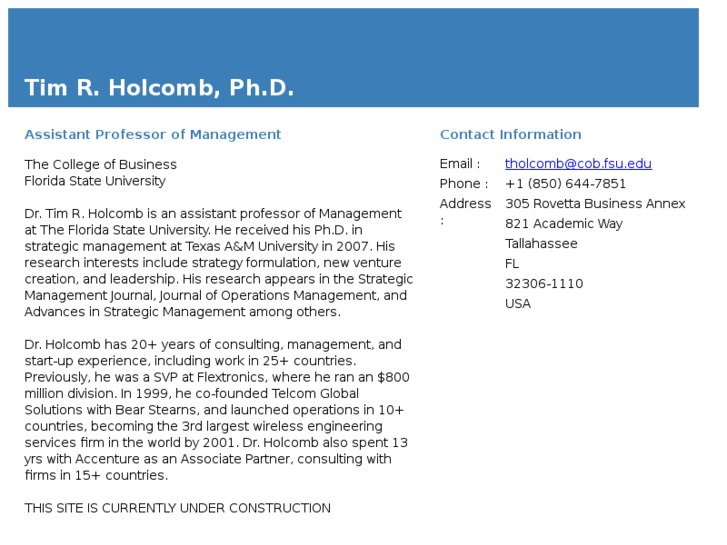Click the 305 Rovetta Business Annex line
727x545 pixels.
pyautogui.click(x=595, y=204)
